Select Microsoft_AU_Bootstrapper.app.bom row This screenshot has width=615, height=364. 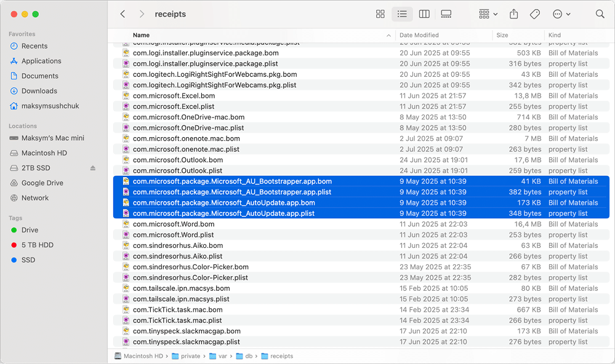point(361,181)
